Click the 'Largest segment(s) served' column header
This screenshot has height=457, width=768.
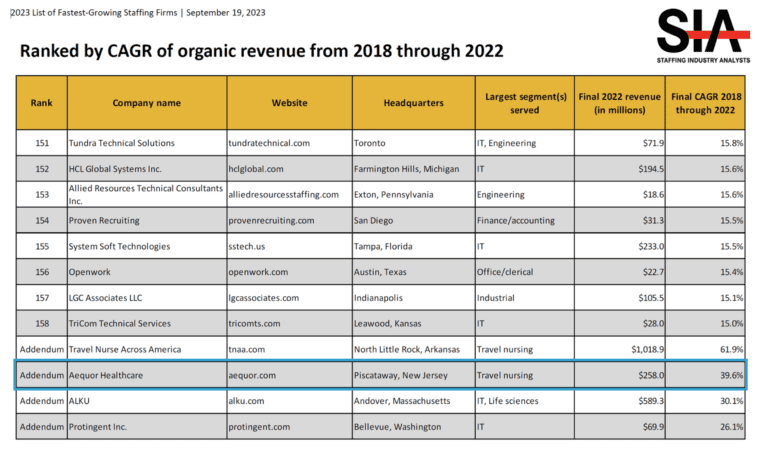pos(525,103)
